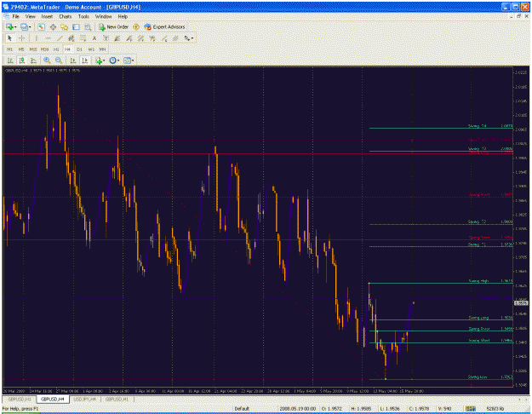Select the MN timeframe
The height and width of the screenshot is (414, 532).
point(102,49)
